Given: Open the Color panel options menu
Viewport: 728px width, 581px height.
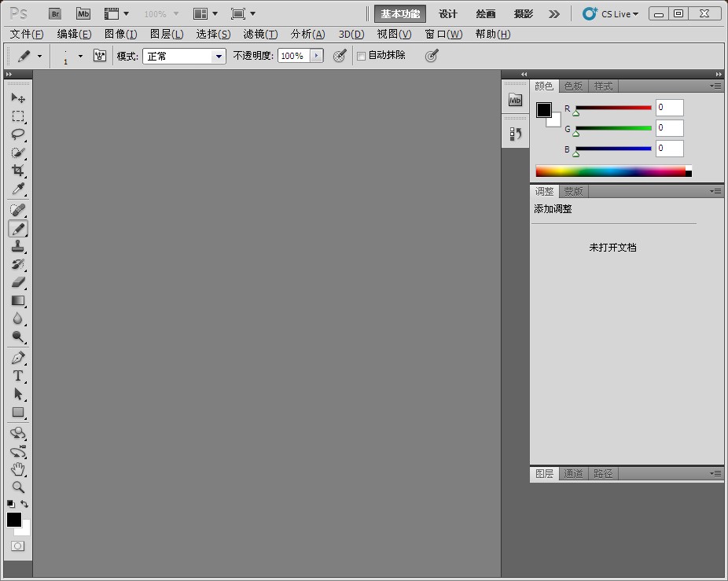Looking at the screenshot, I should pos(715,86).
